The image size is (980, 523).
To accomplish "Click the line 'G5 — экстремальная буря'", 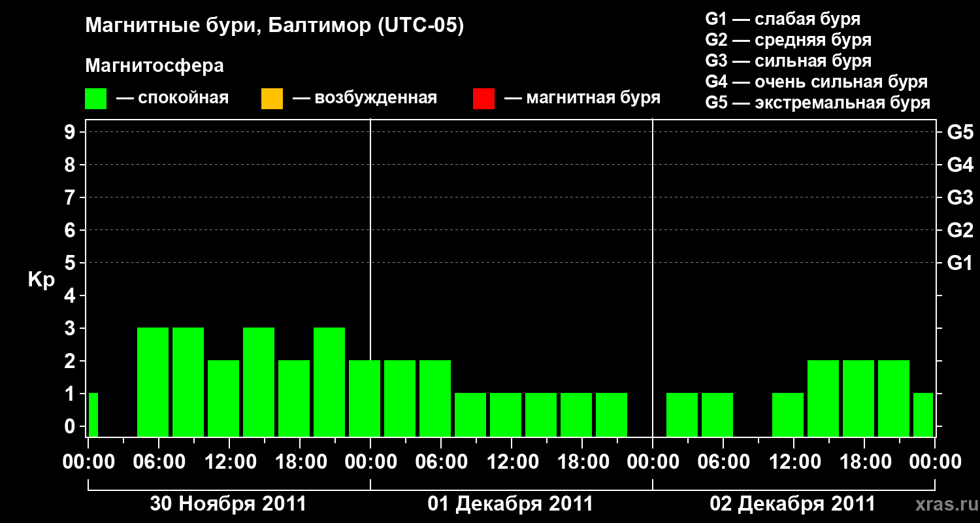I will [x=817, y=103].
